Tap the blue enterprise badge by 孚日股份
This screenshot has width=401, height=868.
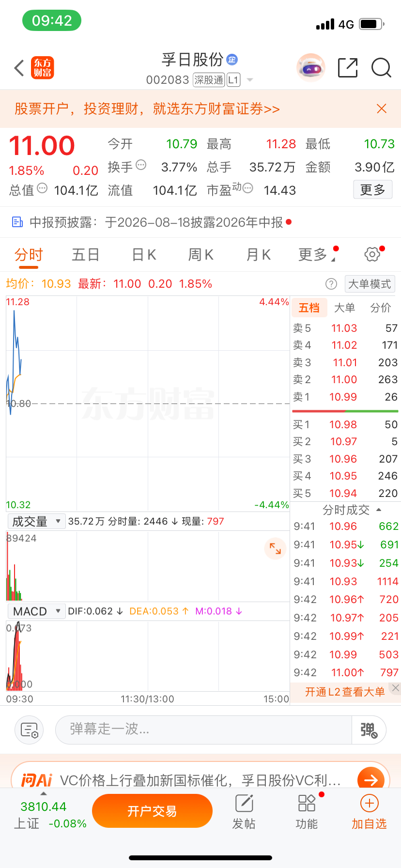(x=232, y=59)
